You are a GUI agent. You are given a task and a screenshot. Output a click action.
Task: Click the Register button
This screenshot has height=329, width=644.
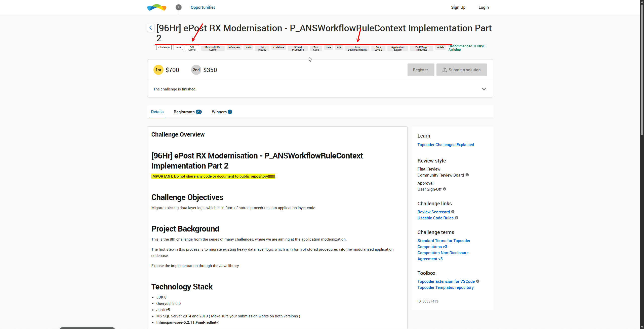[421, 70]
